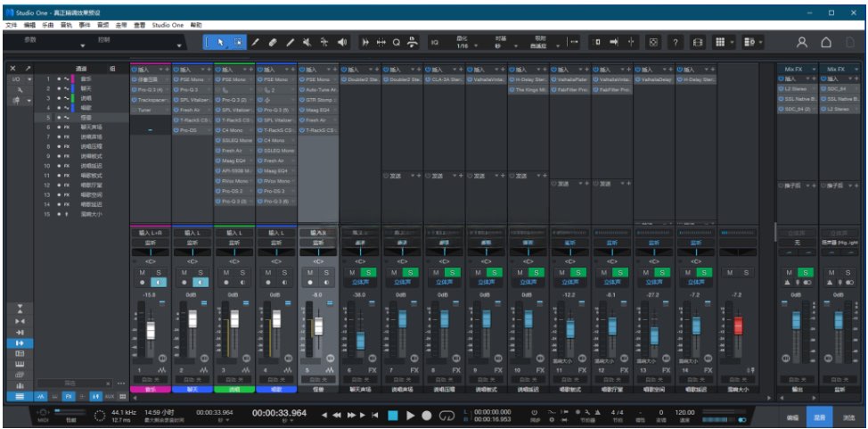868x429 pixels.
Task: Open the last menu bar item 帮助
Action: pos(197,25)
